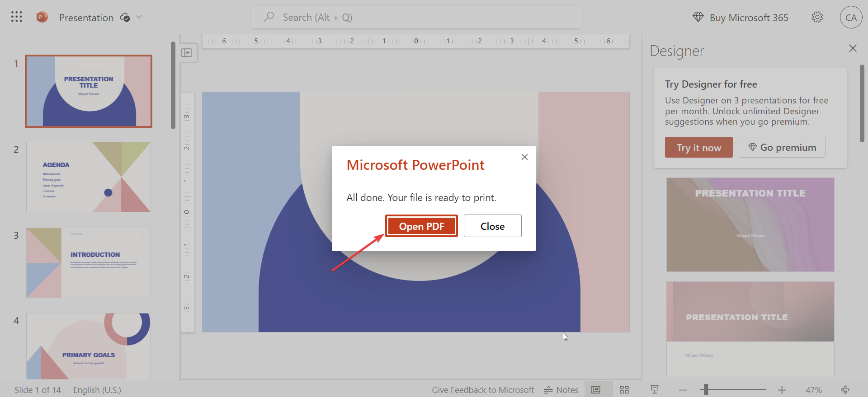The height and width of the screenshot is (397, 868).
Task: Collapse the slide thumbnail pane
Action: (187, 53)
